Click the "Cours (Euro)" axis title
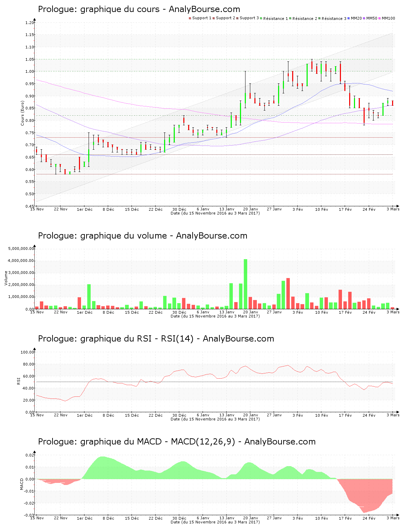This screenshot has height=532, width=412. tap(23, 113)
